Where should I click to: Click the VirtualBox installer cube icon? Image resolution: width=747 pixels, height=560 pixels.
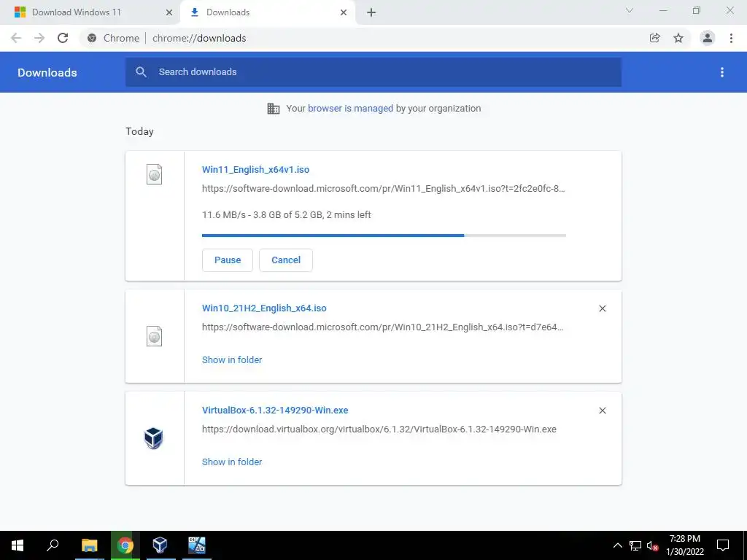pyautogui.click(x=153, y=438)
